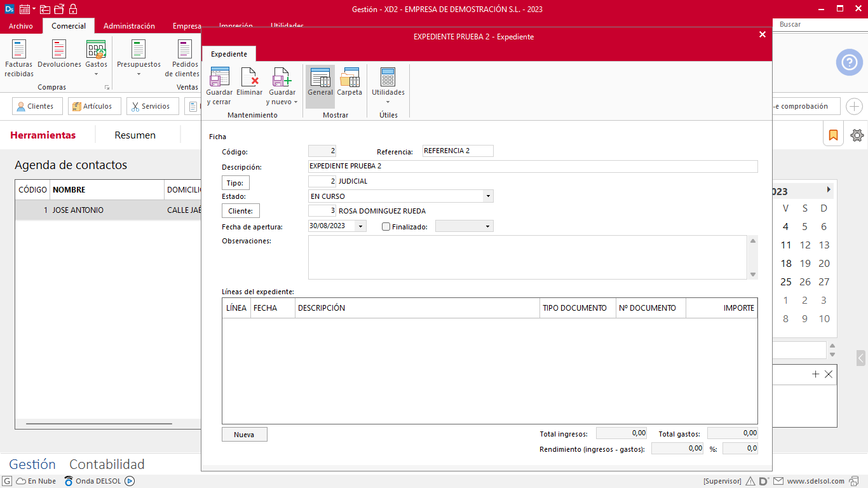
Task: Click the Guardar y nuevo icon
Action: (x=282, y=78)
